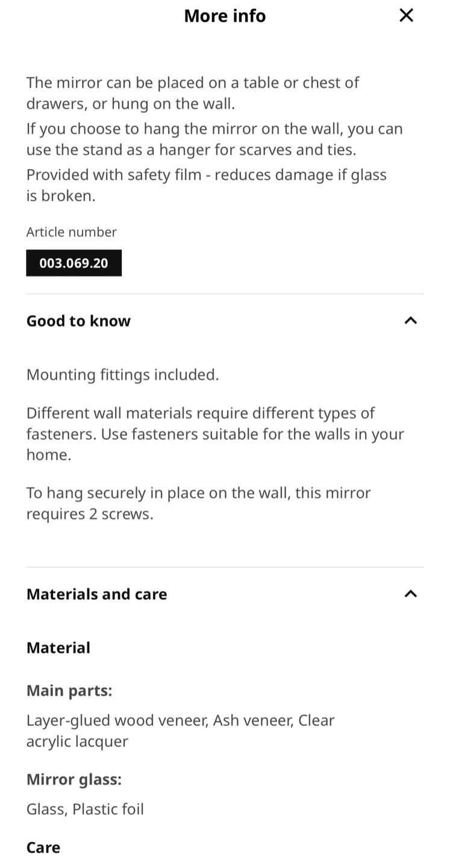Click the Materials and care heading
Image resolution: width=450 pixels, height=868 pixels.
96,594
